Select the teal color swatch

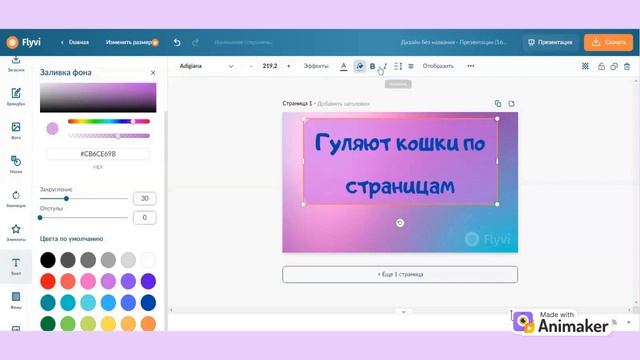coord(48,303)
